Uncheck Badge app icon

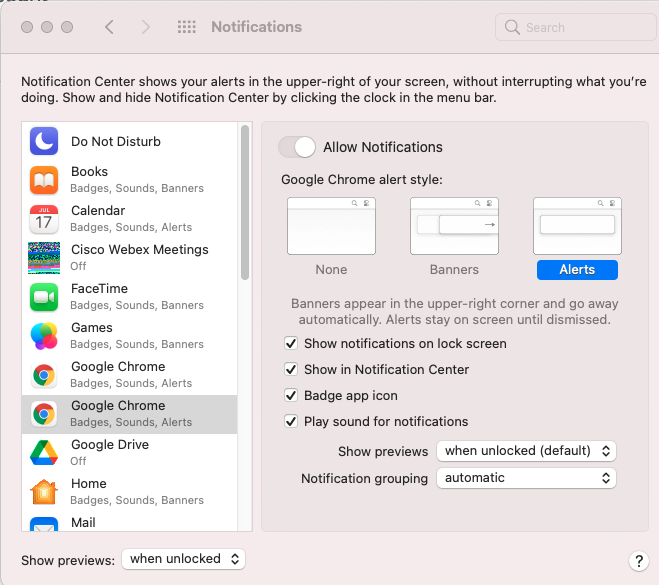pyautogui.click(x=291, y=395)
